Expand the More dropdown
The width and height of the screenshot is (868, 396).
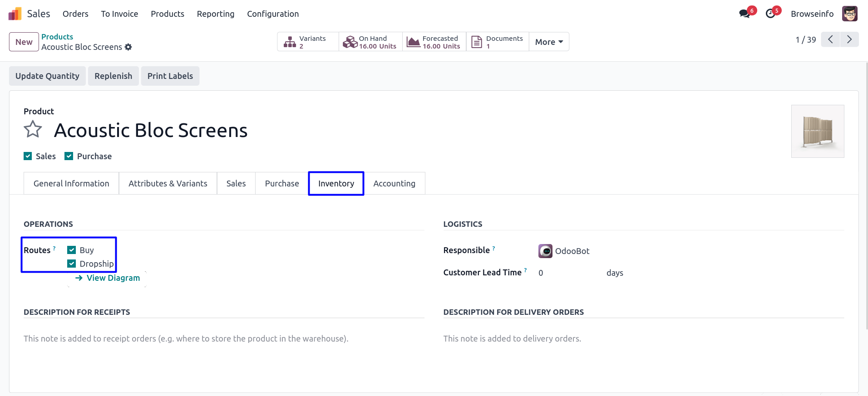tap(549, 42)
